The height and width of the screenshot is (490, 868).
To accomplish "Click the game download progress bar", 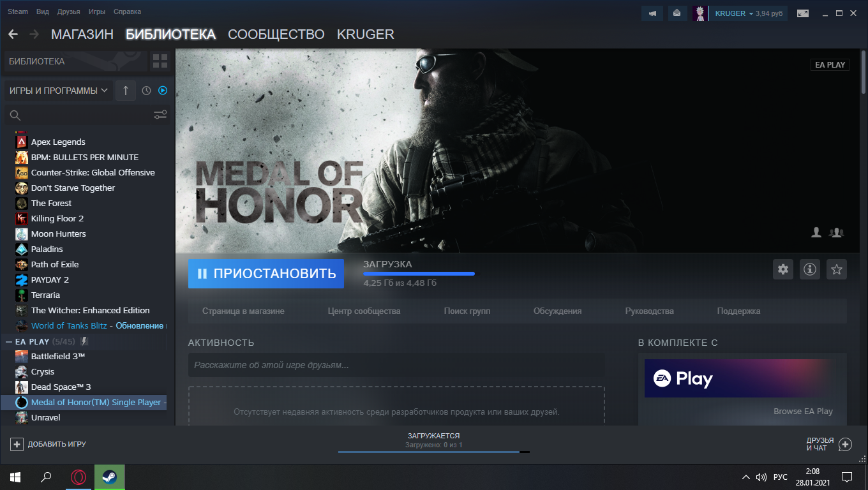I will tap(419, 274).
